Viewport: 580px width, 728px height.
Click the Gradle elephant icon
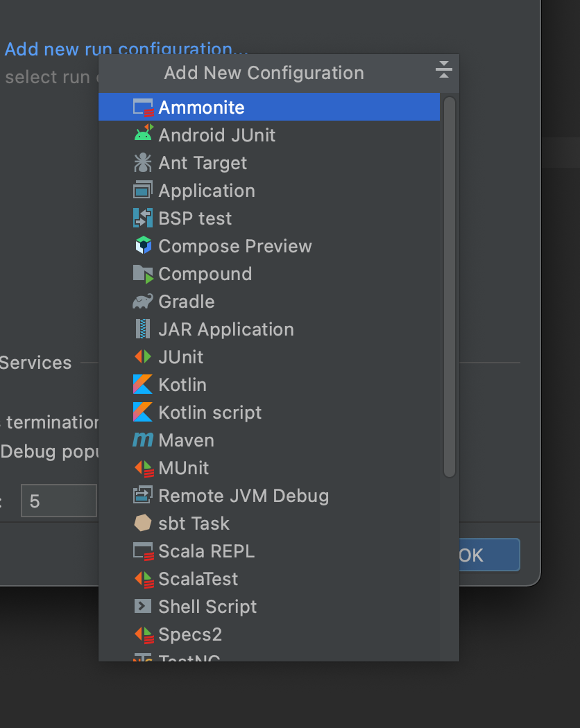(143, 302)
